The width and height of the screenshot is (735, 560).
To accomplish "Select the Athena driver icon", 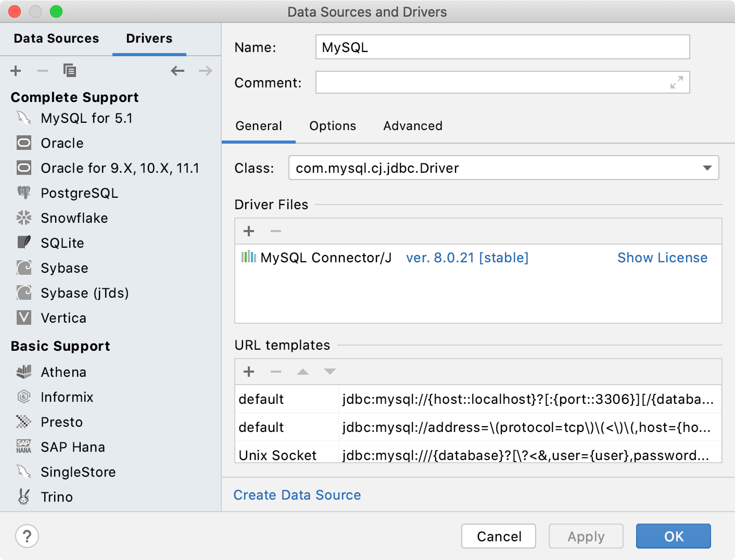I will 23,372.
